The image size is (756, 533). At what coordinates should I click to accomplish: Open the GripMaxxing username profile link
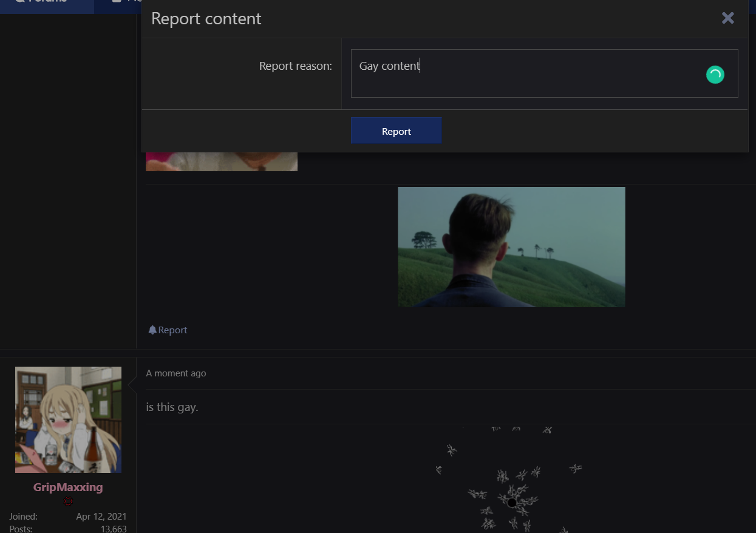pyautogui.click(x=68, y=487)
